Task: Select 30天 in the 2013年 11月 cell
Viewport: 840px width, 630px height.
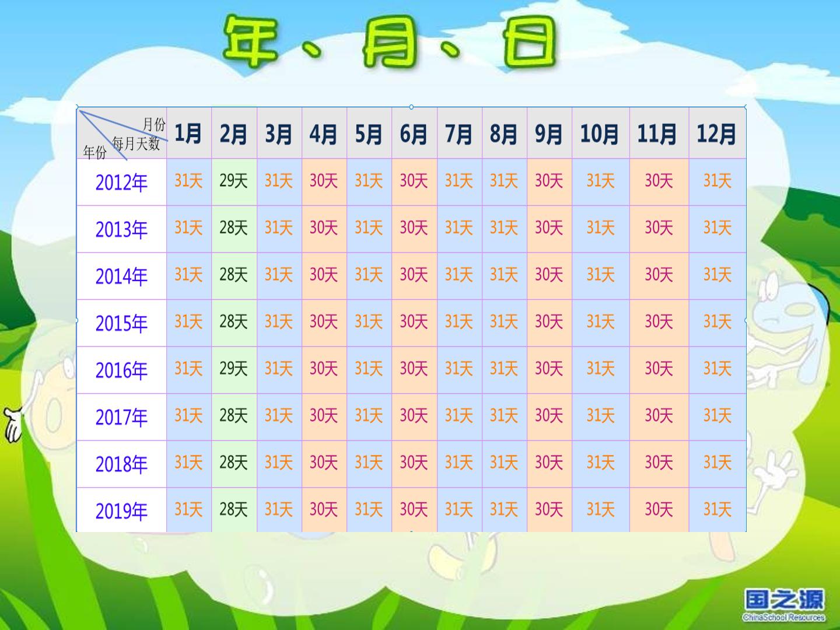Action: tap(659, 228)
